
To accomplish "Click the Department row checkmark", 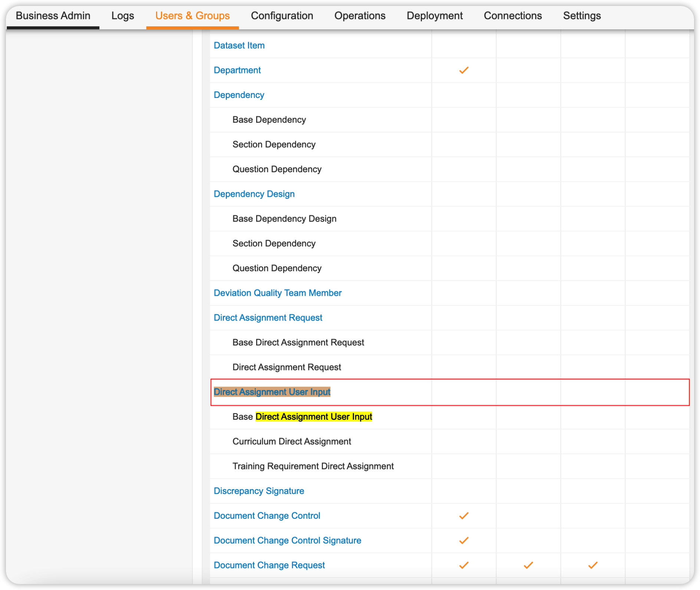I will coord(463,70).
